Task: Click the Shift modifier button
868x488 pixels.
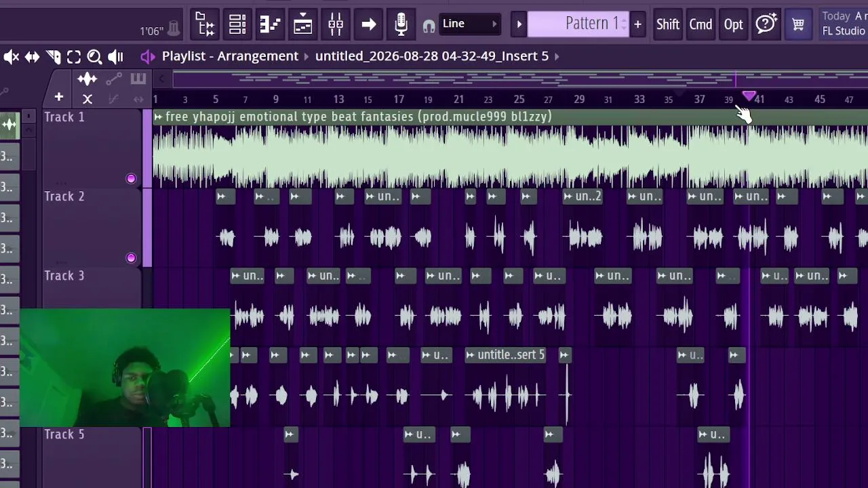Action: click(x=667, y=24)
